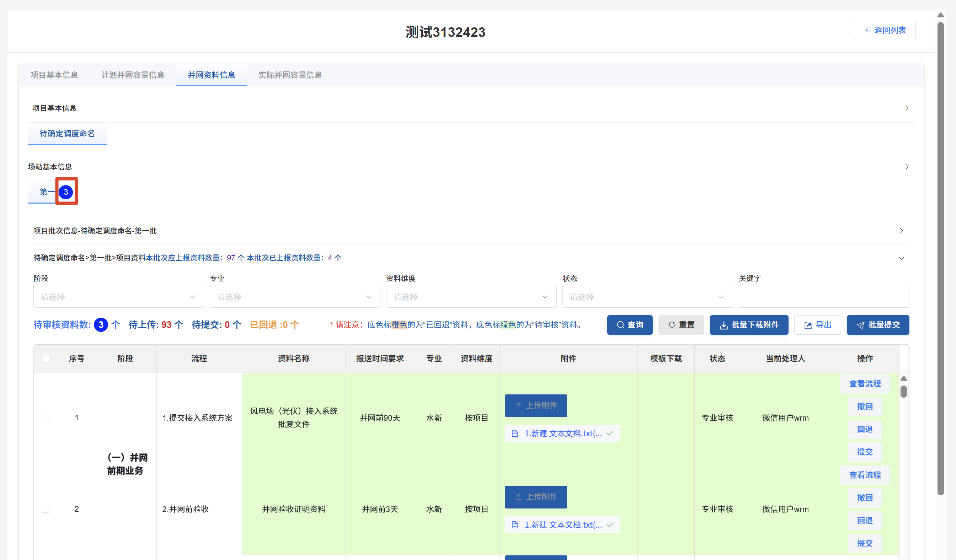Click 专业审核 status in row 1
Image resolution: width=956 pixels, height=560 pixels.
(x=717, y=418)
